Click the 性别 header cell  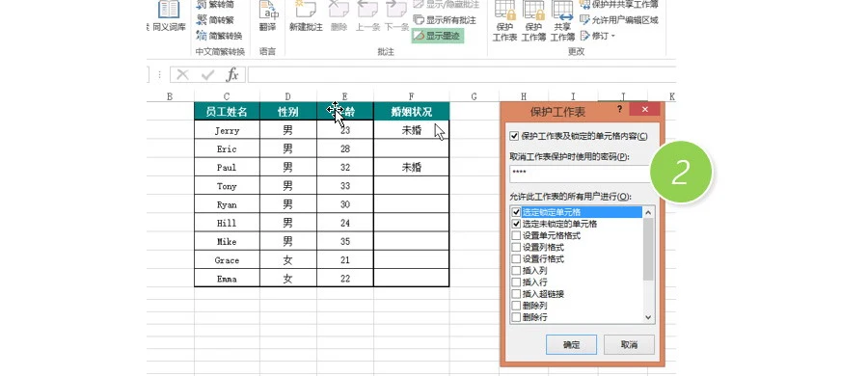(x=288, y=111)
